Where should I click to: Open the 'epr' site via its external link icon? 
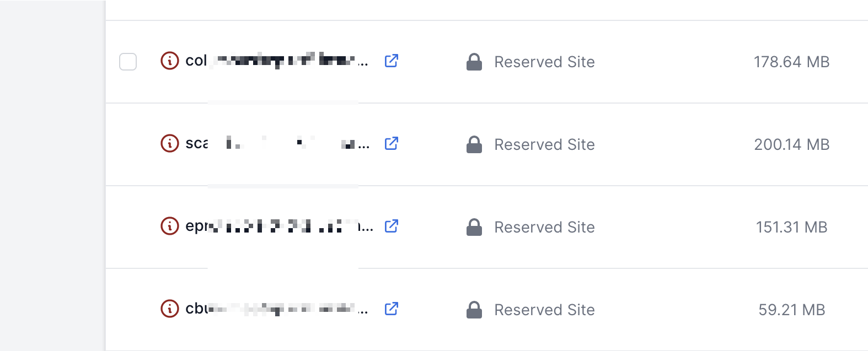[392, 226]
